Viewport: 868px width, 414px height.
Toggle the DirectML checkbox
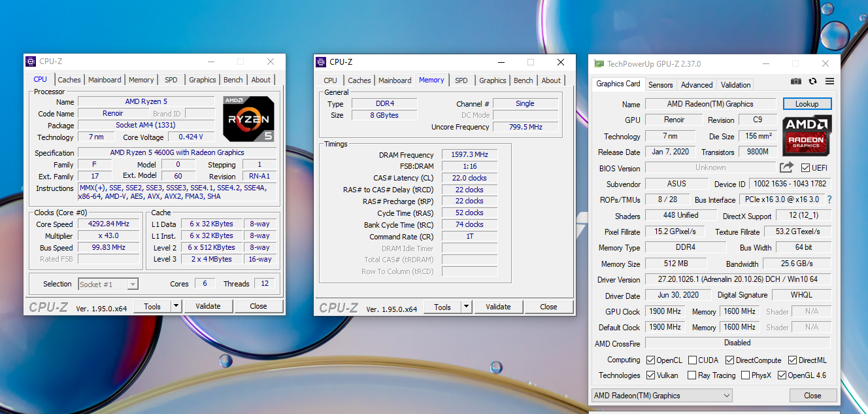pos(792,360)
